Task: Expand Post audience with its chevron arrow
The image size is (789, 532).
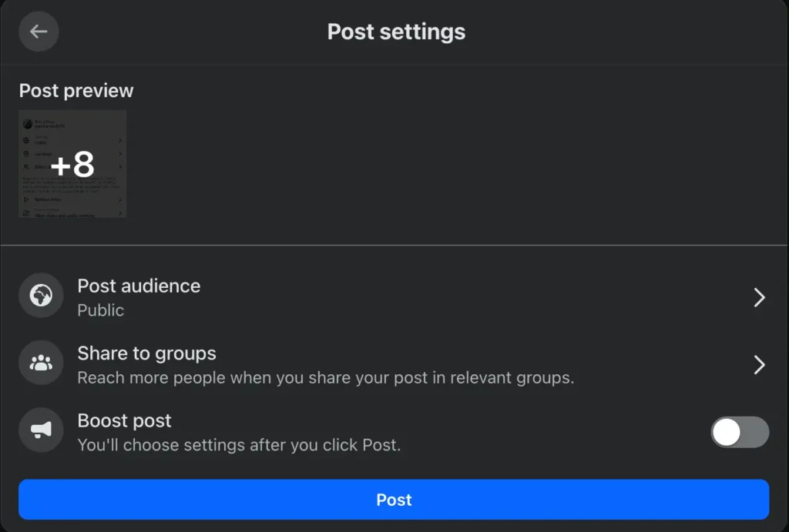Action: coord(759,297)
